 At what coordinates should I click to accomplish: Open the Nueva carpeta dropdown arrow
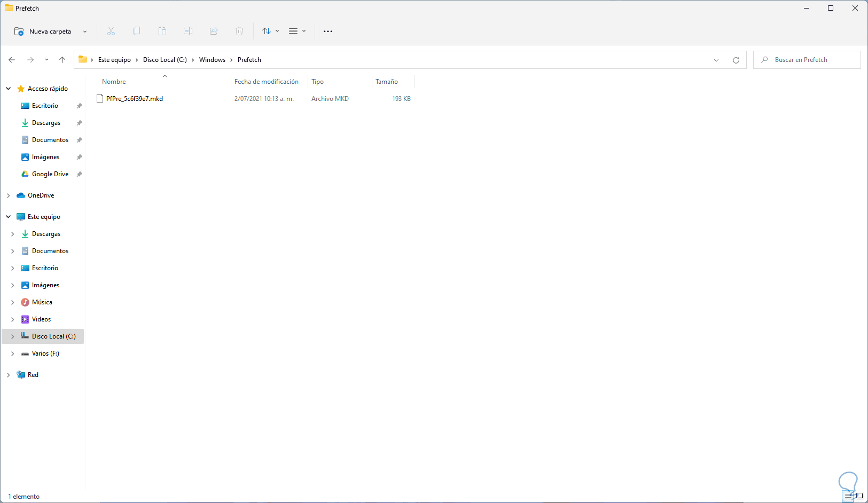85,32
